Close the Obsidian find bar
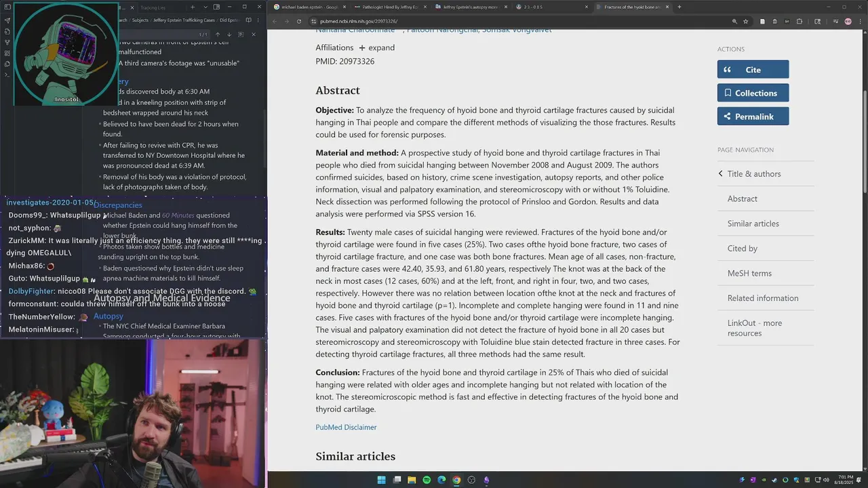Image resolution: width=868 pixels, height=488 pixels. (x=254, y=35)
